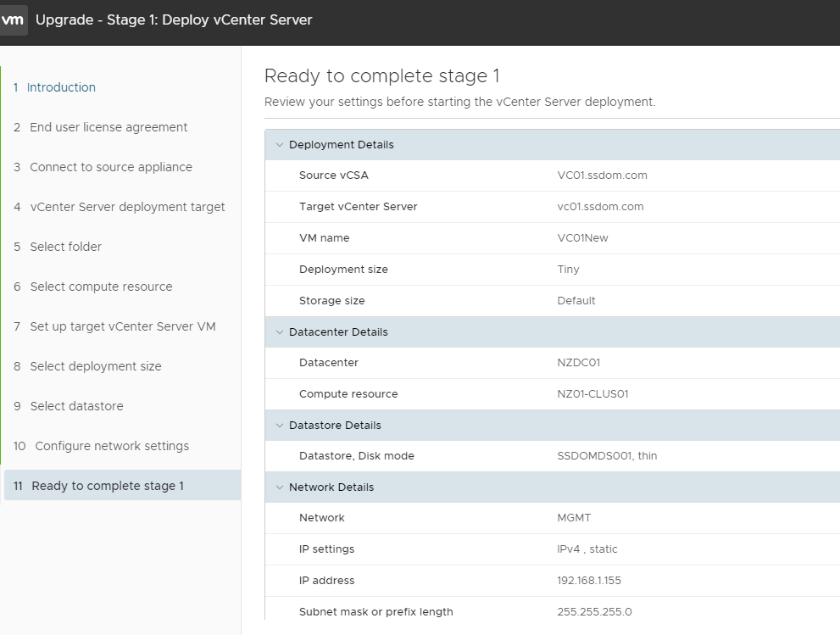
Task: Click the Subnet mask or prefix length label
Action: coord(376,612)
